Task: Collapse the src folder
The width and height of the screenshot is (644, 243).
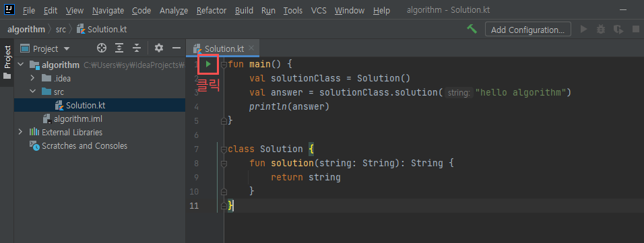Action: (x=32, y=92)
